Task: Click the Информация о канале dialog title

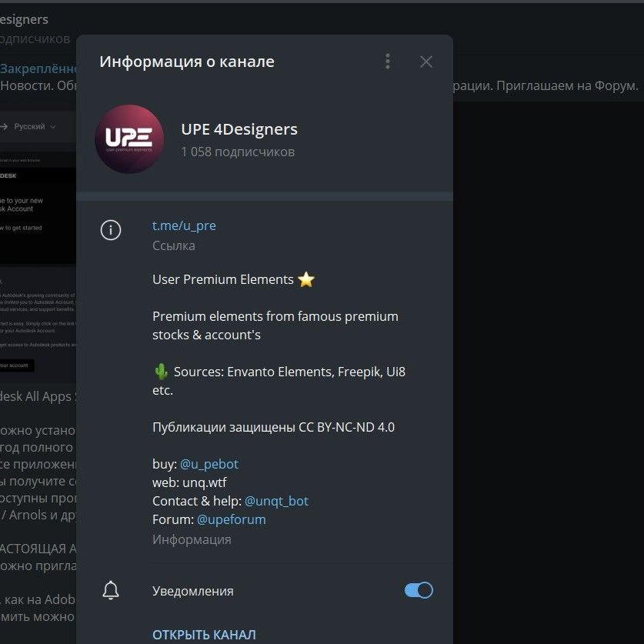Action: tap(187, 62)
